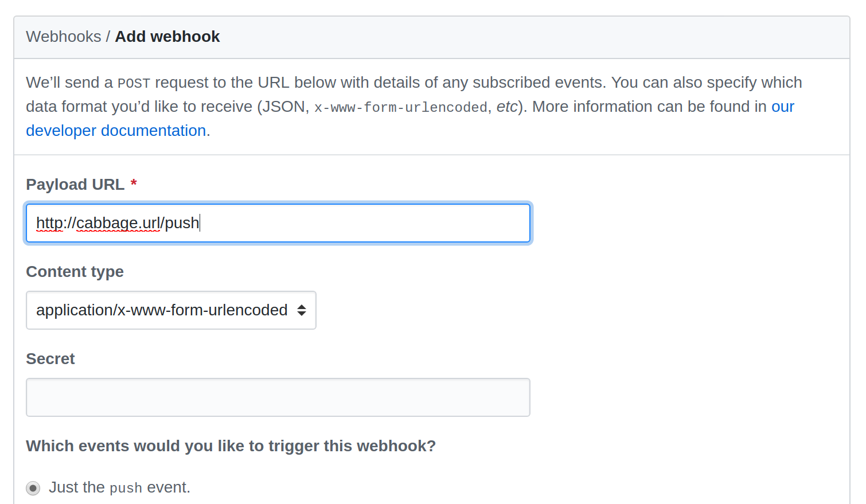This screenshot has width=866, height=504.
Task: Click the 'Just the push event.' label text
Action: click(x=119, y=487)
